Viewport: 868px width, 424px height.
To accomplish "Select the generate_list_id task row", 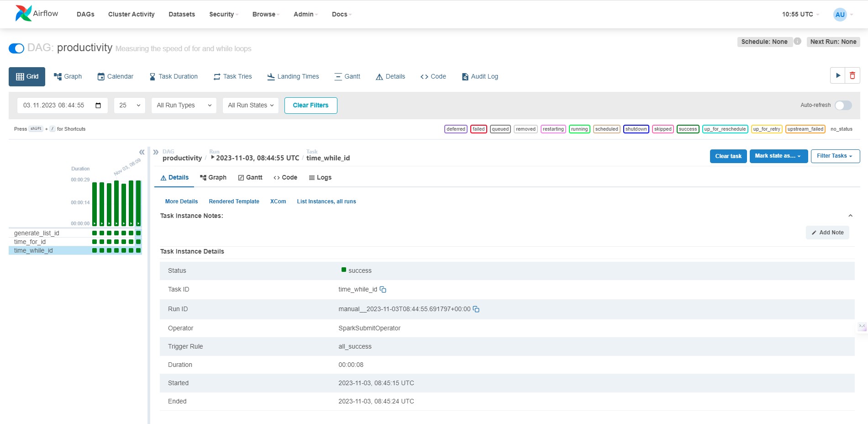I will click(75, 233).
